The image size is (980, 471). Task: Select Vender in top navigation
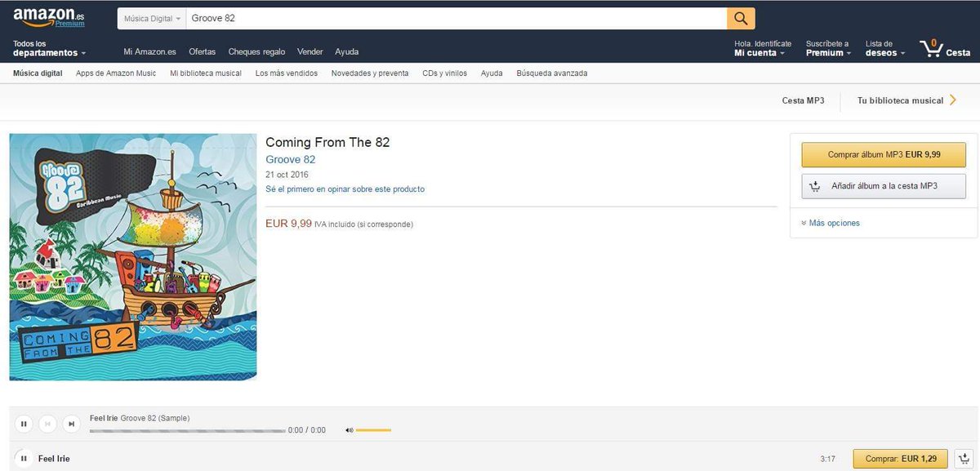pyautogui.click(x=310, y=51)
